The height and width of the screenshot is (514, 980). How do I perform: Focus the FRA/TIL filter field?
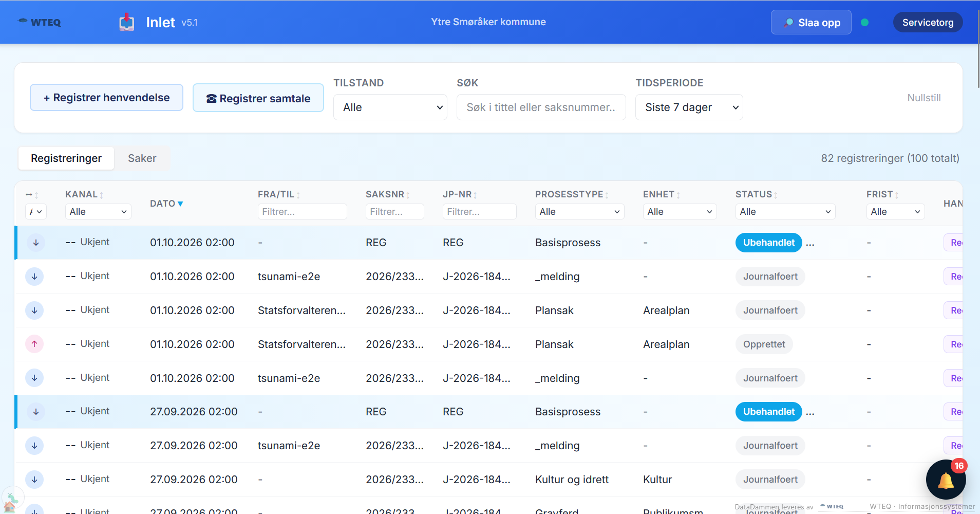pos(303,211)
